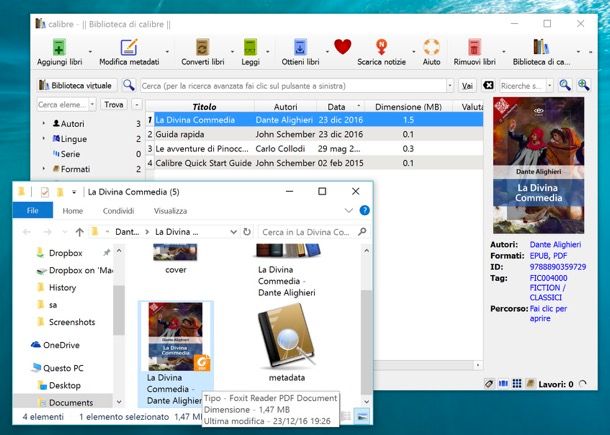Open search history dropdown in calibre search bar
The width and height of the screenshot is (610, 435).
[450, 85]
